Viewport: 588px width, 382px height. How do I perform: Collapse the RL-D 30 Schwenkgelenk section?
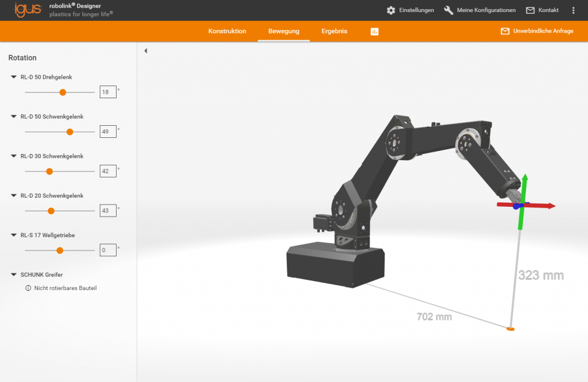pyautogui.click(x=14, y=156)
